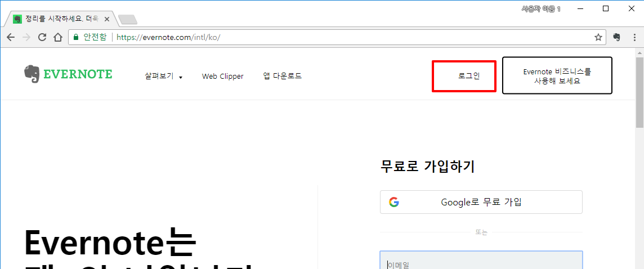Go back with the browser back arrow
Image resolution: width=644 pixels, height=269 pixels.
pyautogui.click(x=11, y=37)
